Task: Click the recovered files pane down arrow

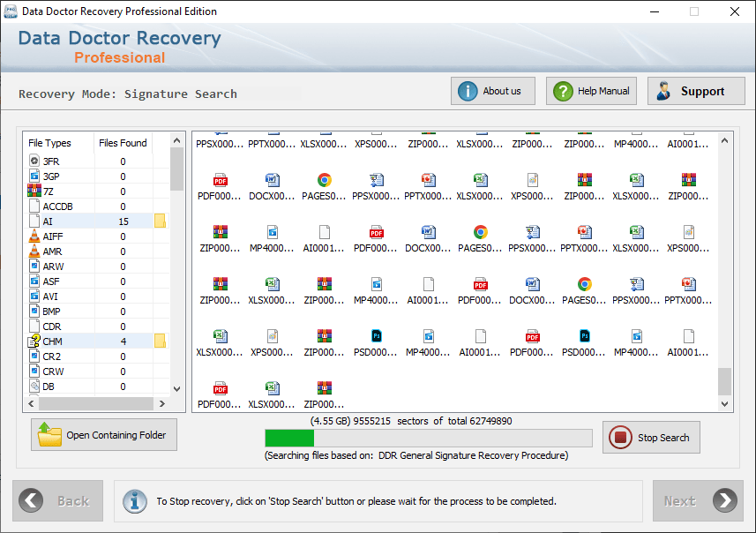Action: 724,404
